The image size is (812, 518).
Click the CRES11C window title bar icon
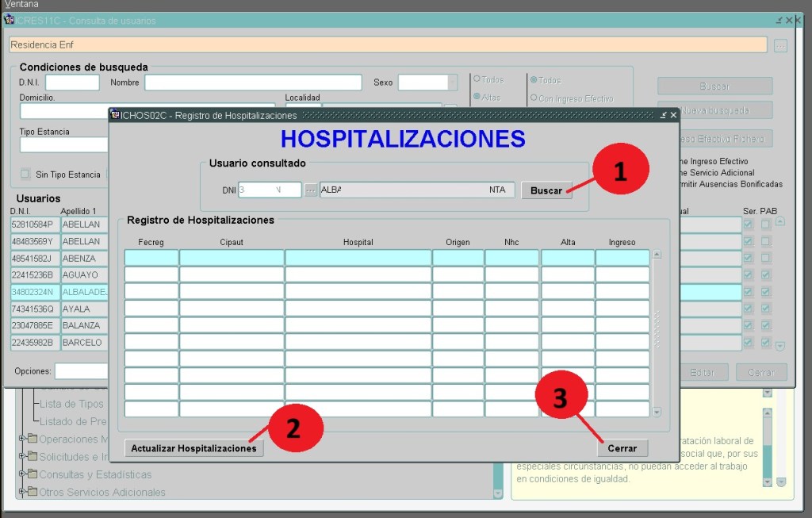(x=10, y=20)
